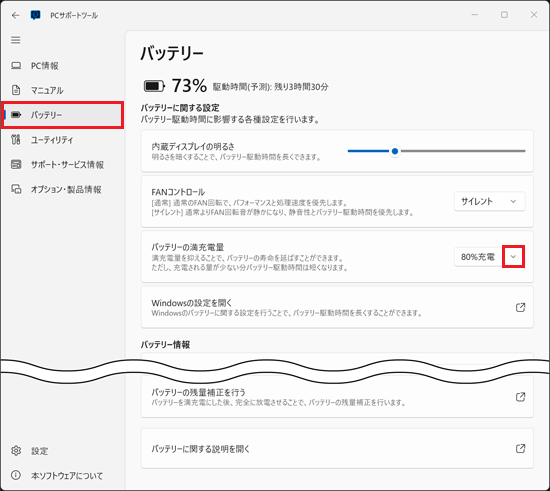Open the FANコントロール dropdown showing サイレント
Screen dimensions: 550x491
click(x=489, y=201)
